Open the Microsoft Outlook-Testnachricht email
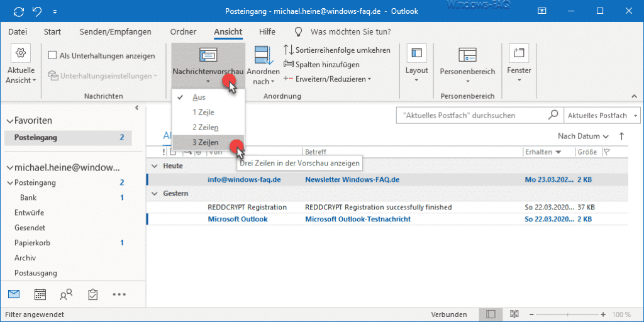The width and height of the screenshot is (644, 322). point(387,219)
